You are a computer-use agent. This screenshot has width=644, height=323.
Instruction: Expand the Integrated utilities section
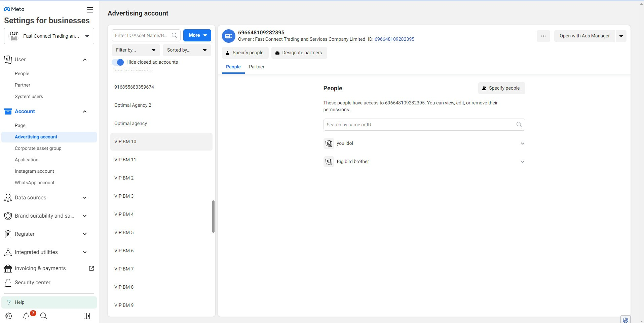tap(85, 252)
